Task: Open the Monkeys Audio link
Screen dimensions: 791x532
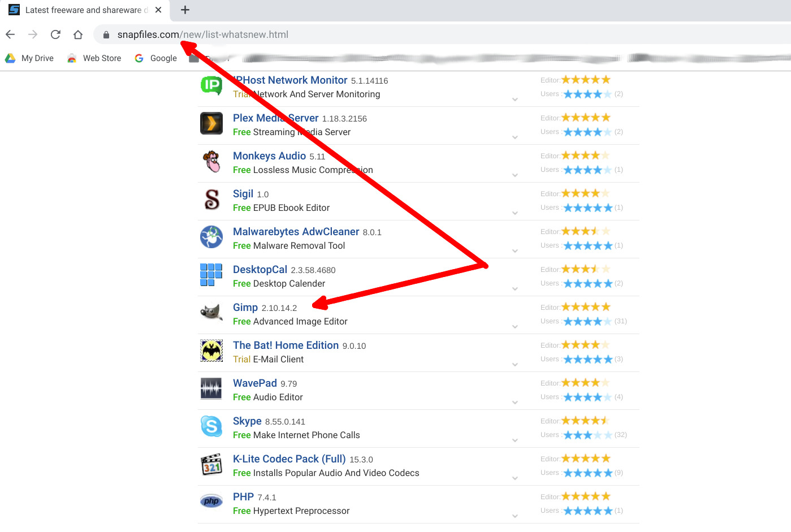Action: (269, 156)
